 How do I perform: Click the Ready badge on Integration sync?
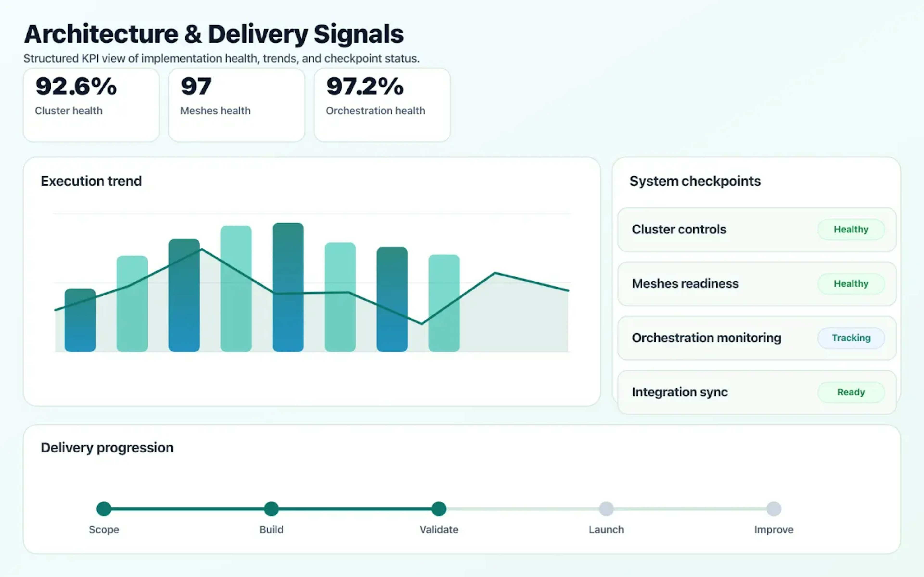click(x=851, y=392)
